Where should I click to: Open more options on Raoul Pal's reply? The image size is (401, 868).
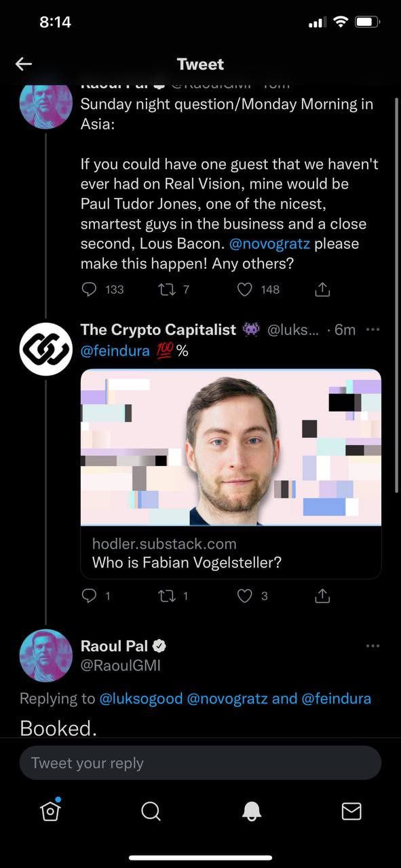pyautogui.click(x=373, y=646)
